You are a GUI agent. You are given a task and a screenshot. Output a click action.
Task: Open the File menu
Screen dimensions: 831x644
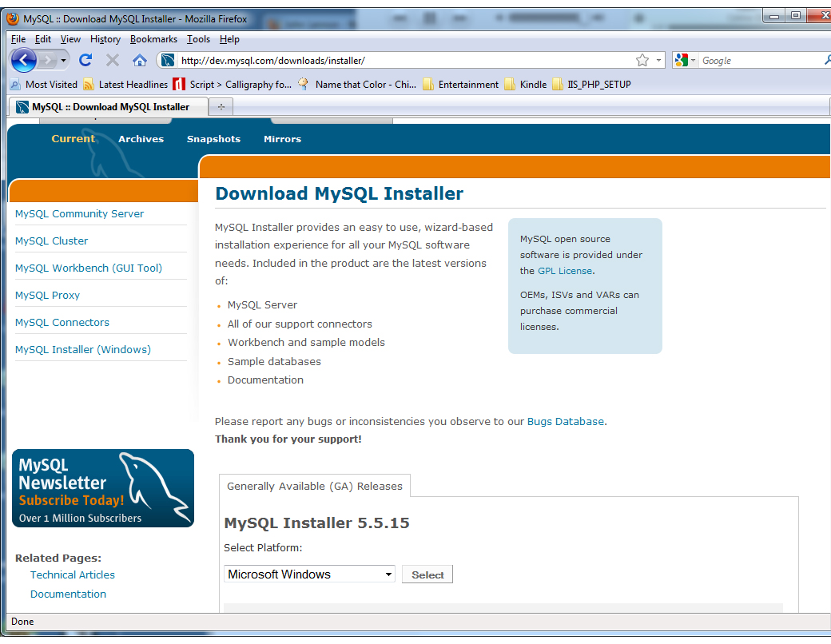(18, 39)
